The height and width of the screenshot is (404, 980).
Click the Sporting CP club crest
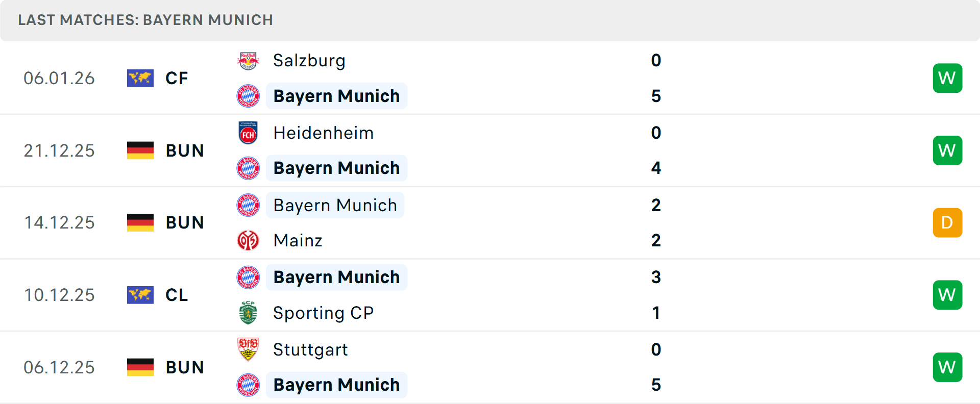[248, 313]
